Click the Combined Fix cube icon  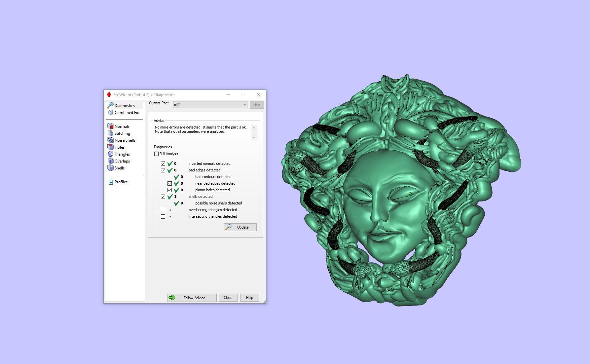point(111,112)
